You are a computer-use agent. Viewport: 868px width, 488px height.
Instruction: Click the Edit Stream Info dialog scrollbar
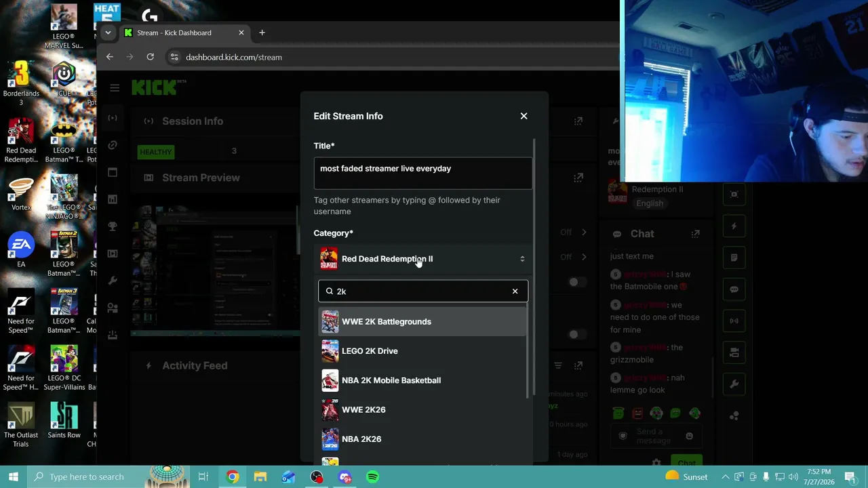coord(534,268)
